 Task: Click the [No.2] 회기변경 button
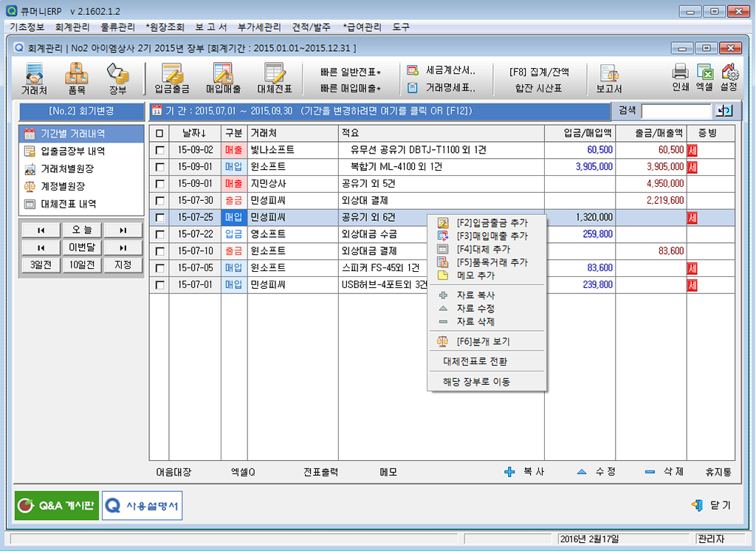pyautogui.click(x=81, y=112)
